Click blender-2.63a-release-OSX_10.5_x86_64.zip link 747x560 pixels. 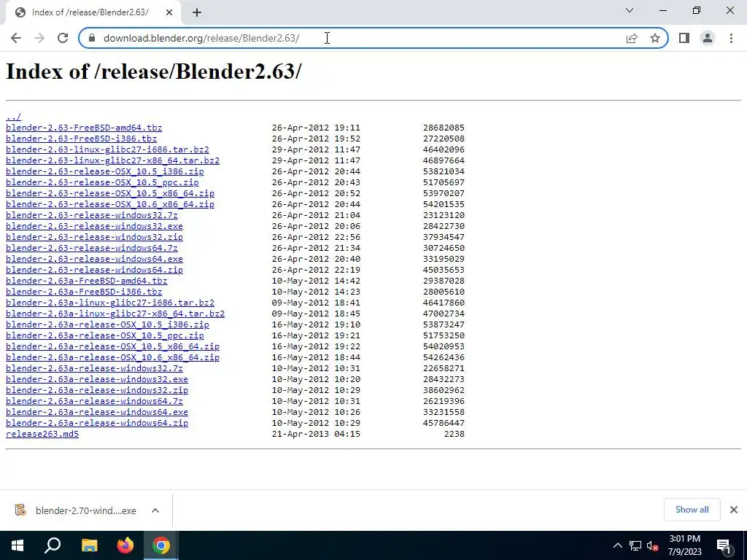113,346
